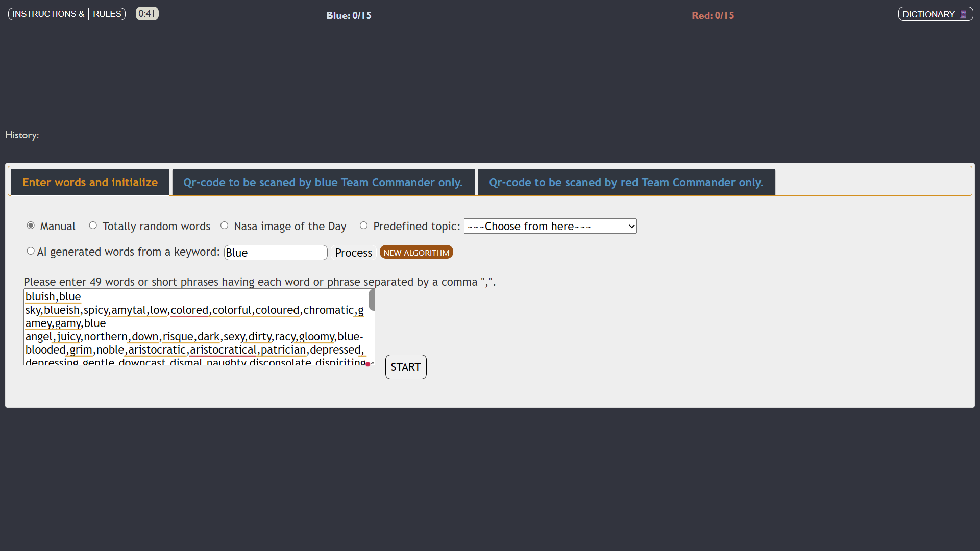
Task: Click the NEW ALGORITHM badge
Action: (x=416, y=253)
